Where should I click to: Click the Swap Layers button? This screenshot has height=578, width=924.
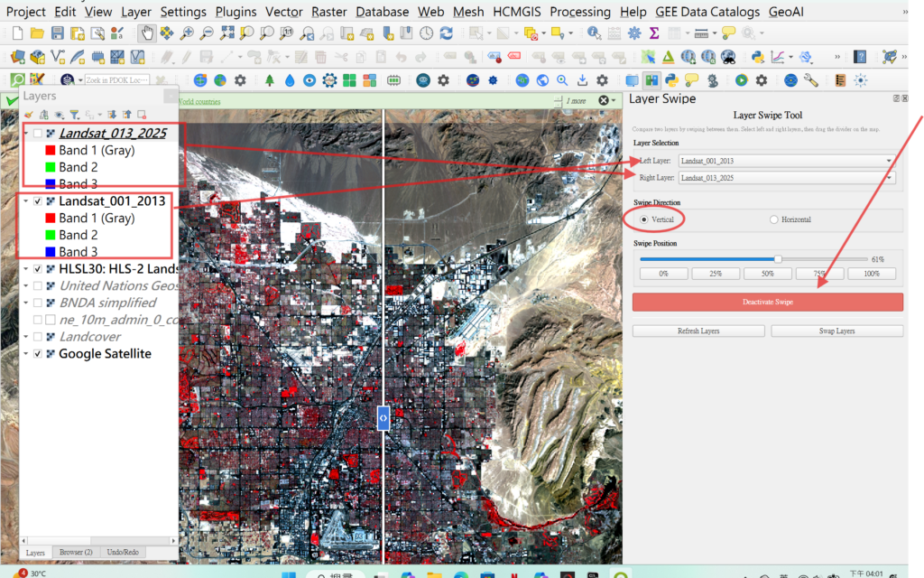coord(836,331)
